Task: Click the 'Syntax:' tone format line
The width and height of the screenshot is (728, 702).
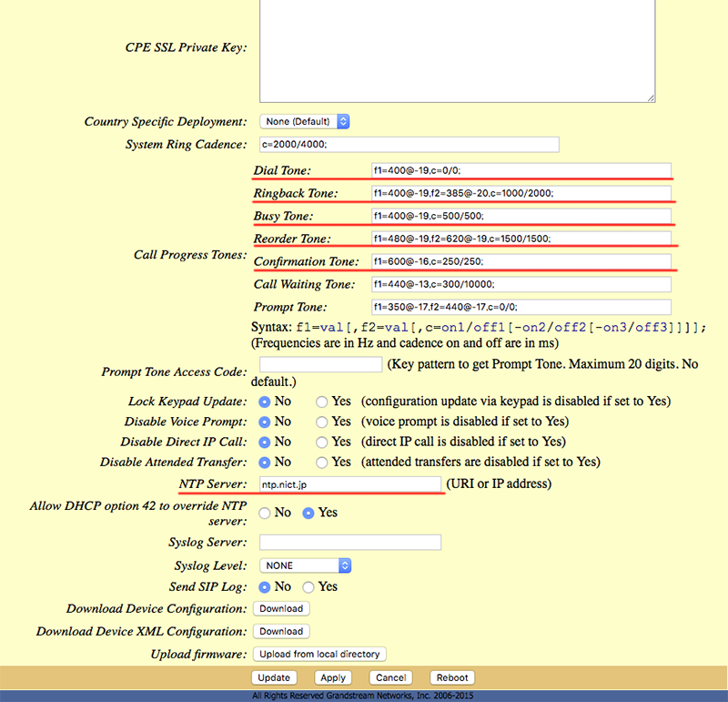Action: click(479, 327)
